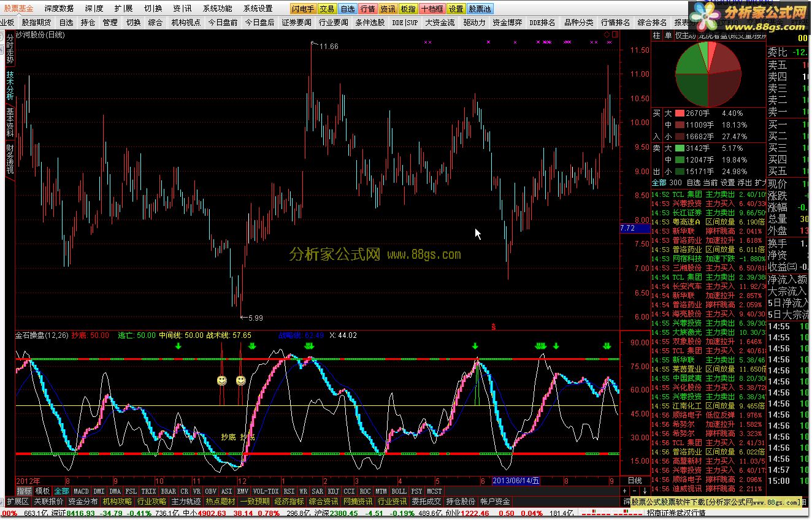The width and height of the screenshot is (812, 520).
Task: Open the 系统设置 menu
Action: click(x=258, y=9)
